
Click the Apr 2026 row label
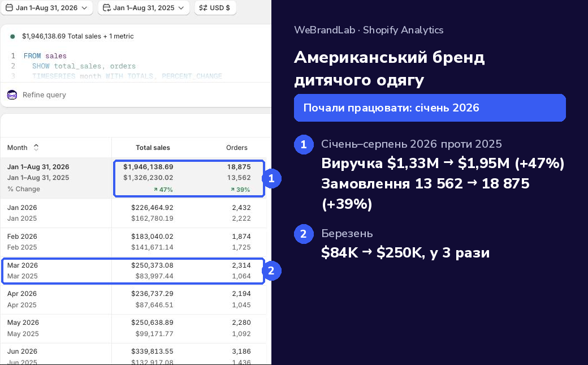(x=21, y=294)
